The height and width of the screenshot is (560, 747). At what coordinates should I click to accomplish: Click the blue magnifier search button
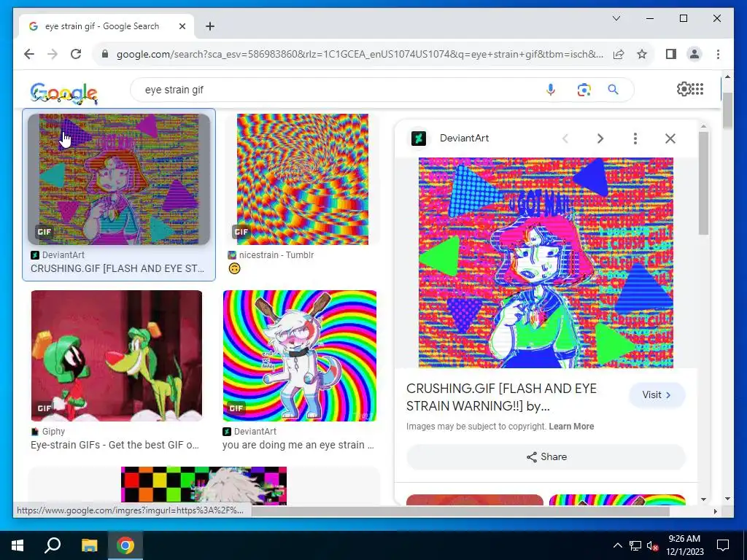click(613, 90)
